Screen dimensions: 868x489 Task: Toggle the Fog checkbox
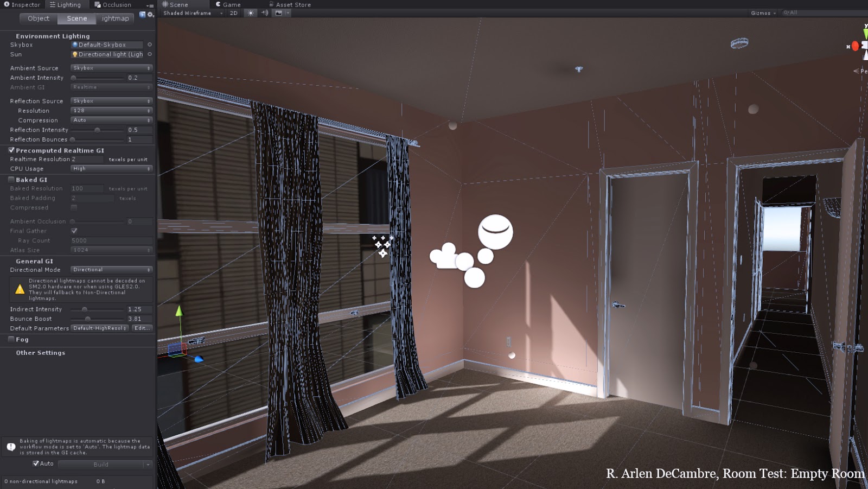(x=11, y=339)
